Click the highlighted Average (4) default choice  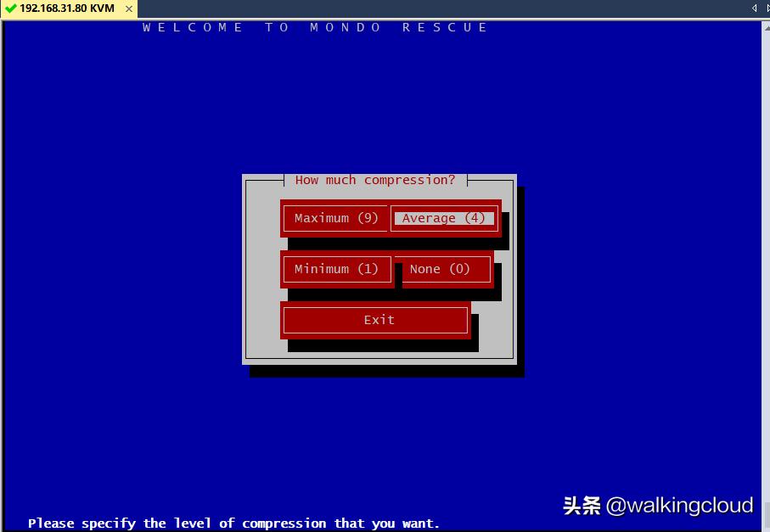point(443,218)
